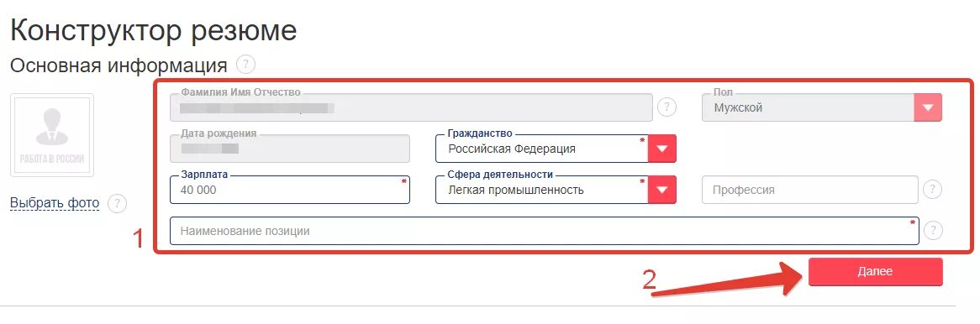
Task: Expand Гражданство list via red arrow
Action: (x=662, y=149)
